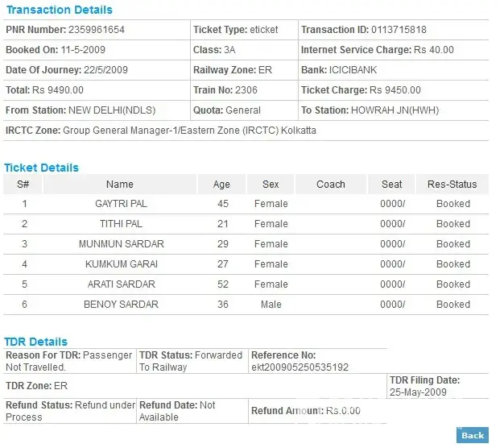Viewport: 504px width, 448px height.
Task: Click the Name column header
Action: pyautogui.click(x=120, y=185)
